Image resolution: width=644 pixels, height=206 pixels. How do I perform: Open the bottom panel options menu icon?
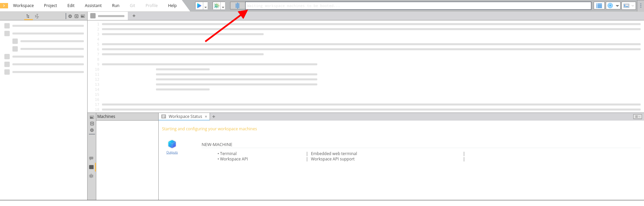[x=637, y=117]
